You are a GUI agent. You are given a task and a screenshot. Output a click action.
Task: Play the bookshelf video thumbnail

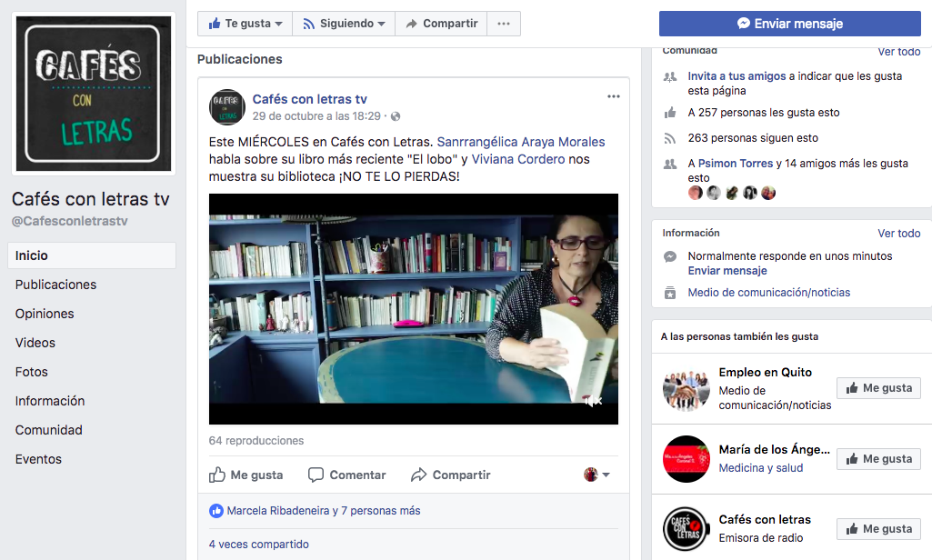(x=414, y=309)
